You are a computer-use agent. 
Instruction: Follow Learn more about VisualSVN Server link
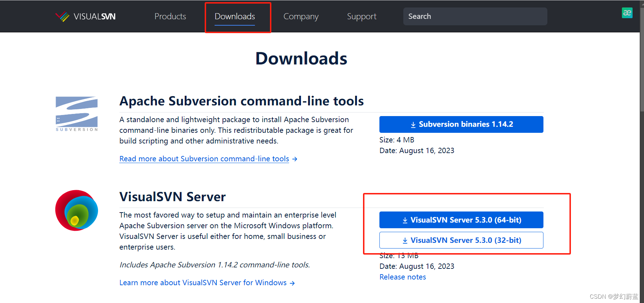coord(203,283)
